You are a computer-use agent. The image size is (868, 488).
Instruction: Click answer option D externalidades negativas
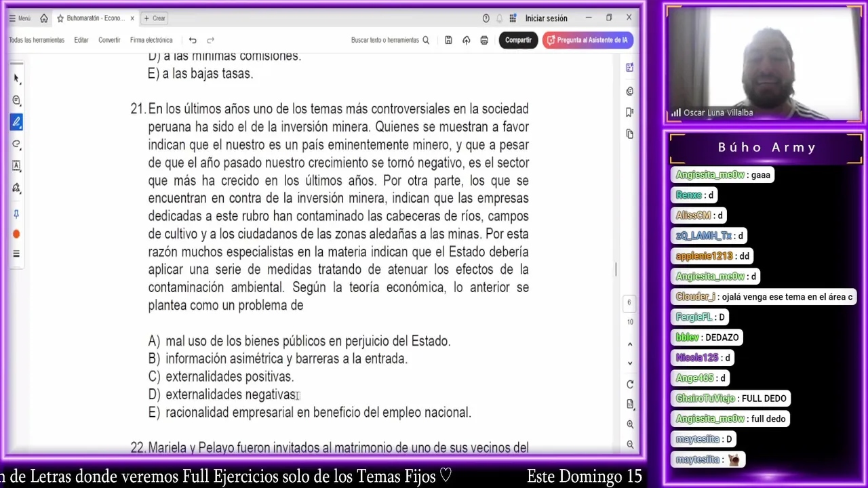tap(222, 394)
